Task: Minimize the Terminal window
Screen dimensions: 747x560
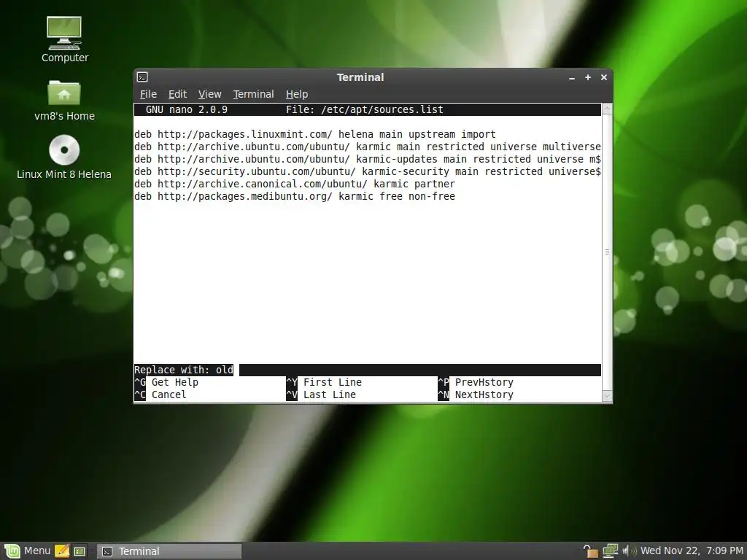Action: coord(572,77)
